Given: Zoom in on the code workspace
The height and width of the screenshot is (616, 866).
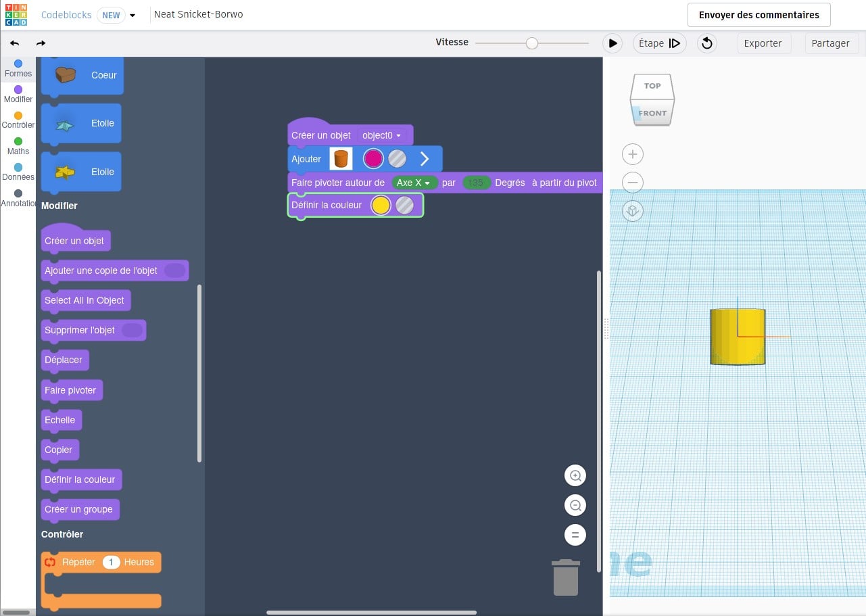Looking at the screenshot, I should 575,475.
